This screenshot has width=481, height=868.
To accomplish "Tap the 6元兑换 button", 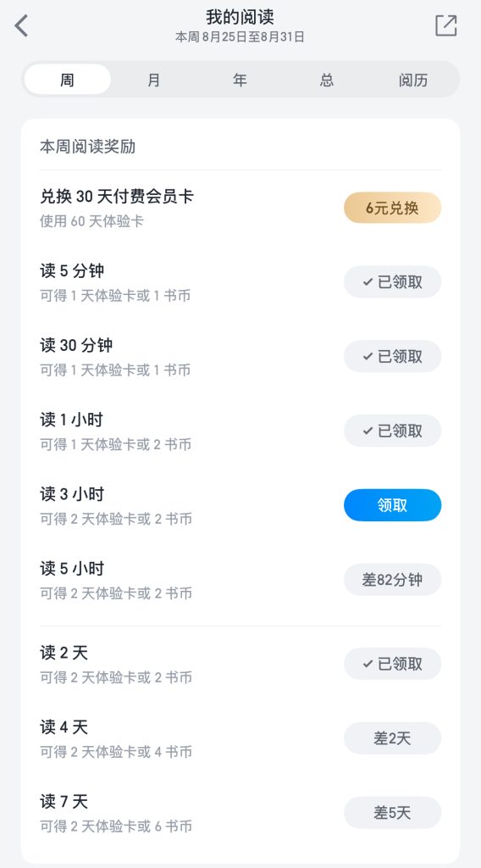I will click(393, 209).
